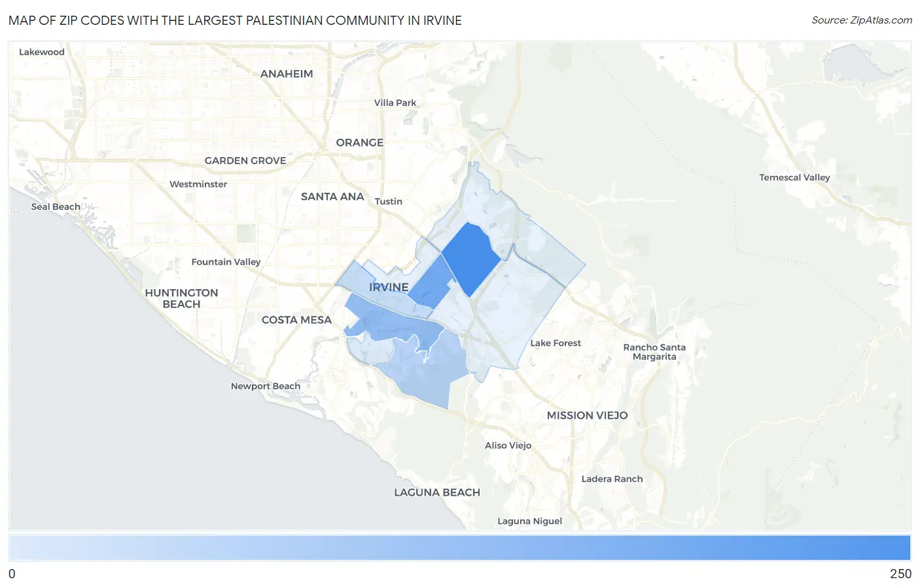Click the SANTA ANA label
This screenshot has height=588, width=920.
point(332,197)
